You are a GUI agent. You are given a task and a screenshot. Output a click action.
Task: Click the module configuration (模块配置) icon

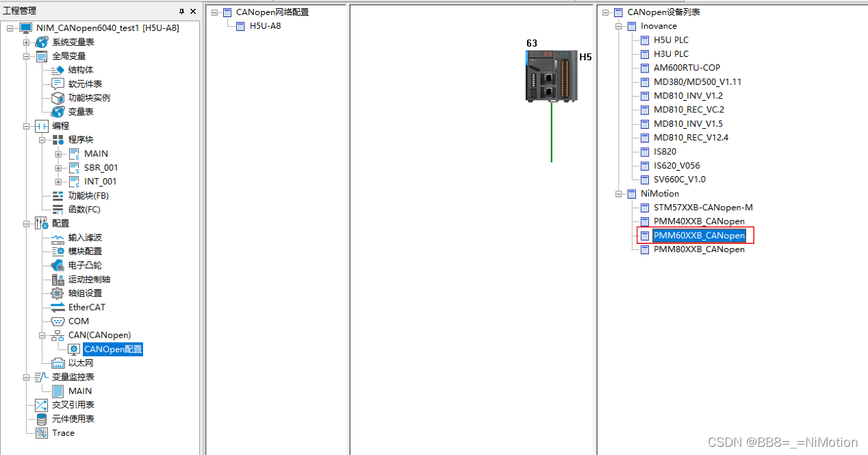[x=58, y=251]
